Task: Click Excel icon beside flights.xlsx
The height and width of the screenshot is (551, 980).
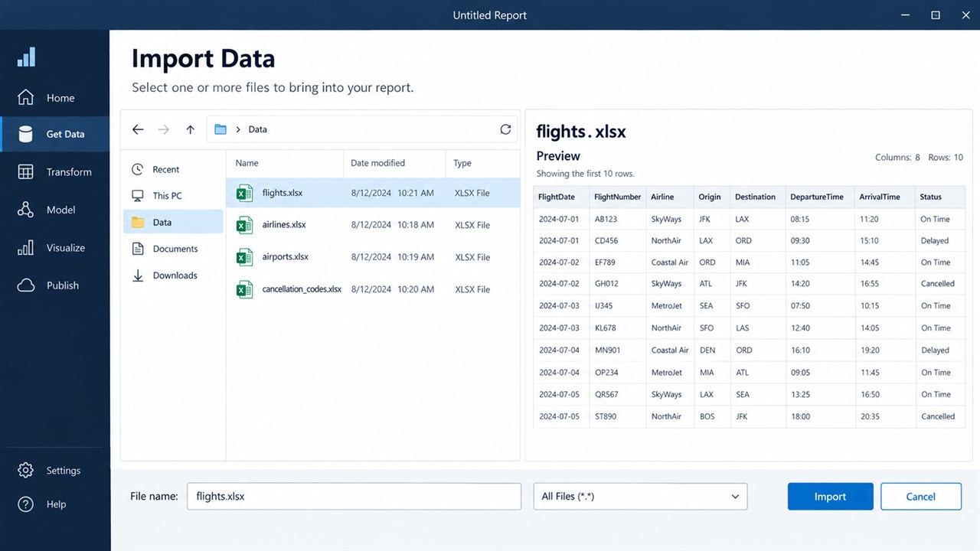Action: [244, 193]
